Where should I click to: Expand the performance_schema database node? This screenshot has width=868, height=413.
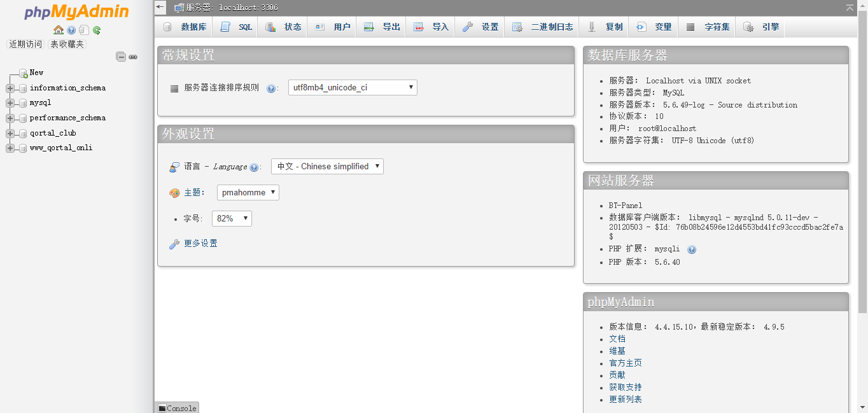[10, 118]
